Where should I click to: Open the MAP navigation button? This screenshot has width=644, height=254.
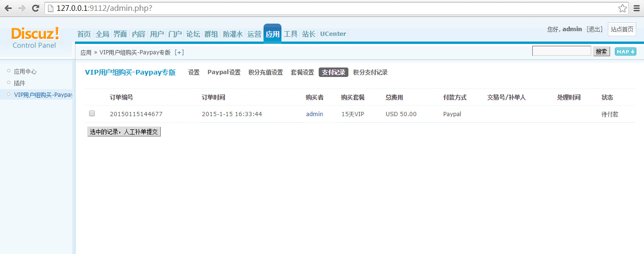[x=626, y=51]
